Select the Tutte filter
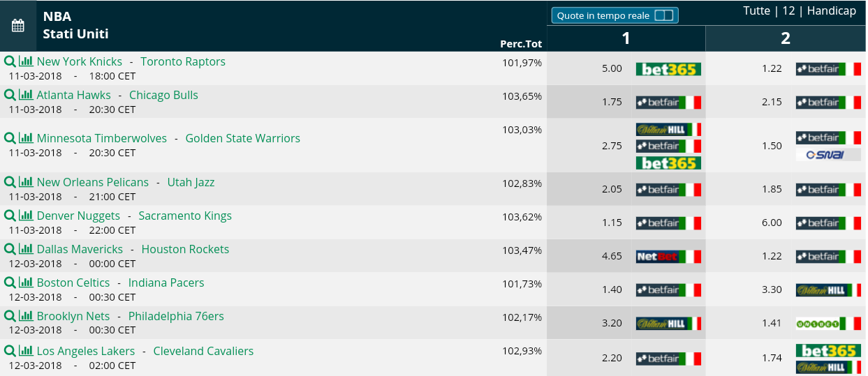This screenshot has height=376, width=868. (757, 10)
